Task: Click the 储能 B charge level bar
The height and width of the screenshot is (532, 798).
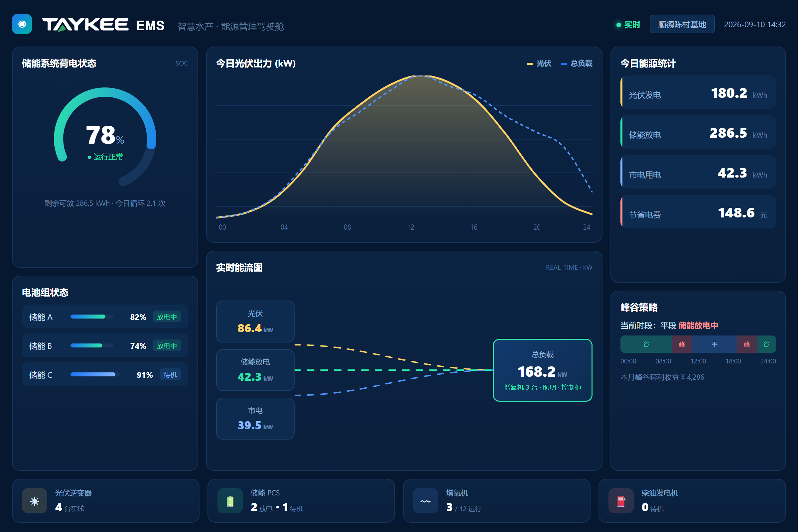Action: tap(92, 345)
